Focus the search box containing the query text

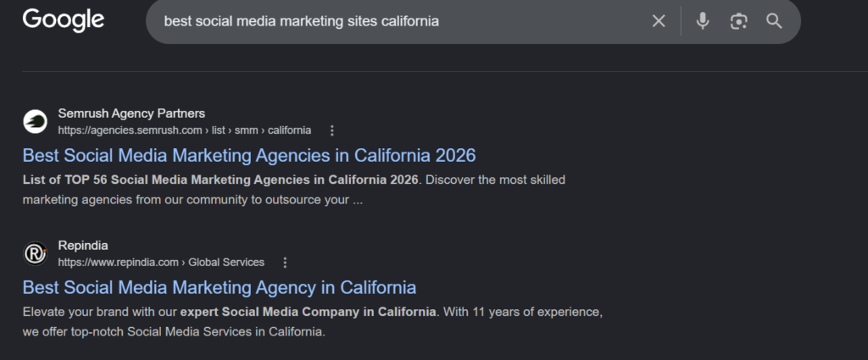(x=404, y=21)
